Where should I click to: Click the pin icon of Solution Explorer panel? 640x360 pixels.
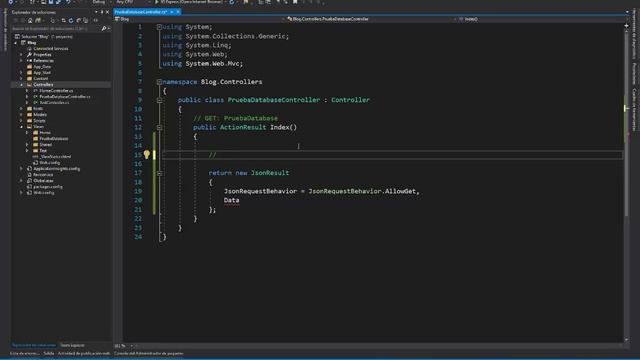102,12
